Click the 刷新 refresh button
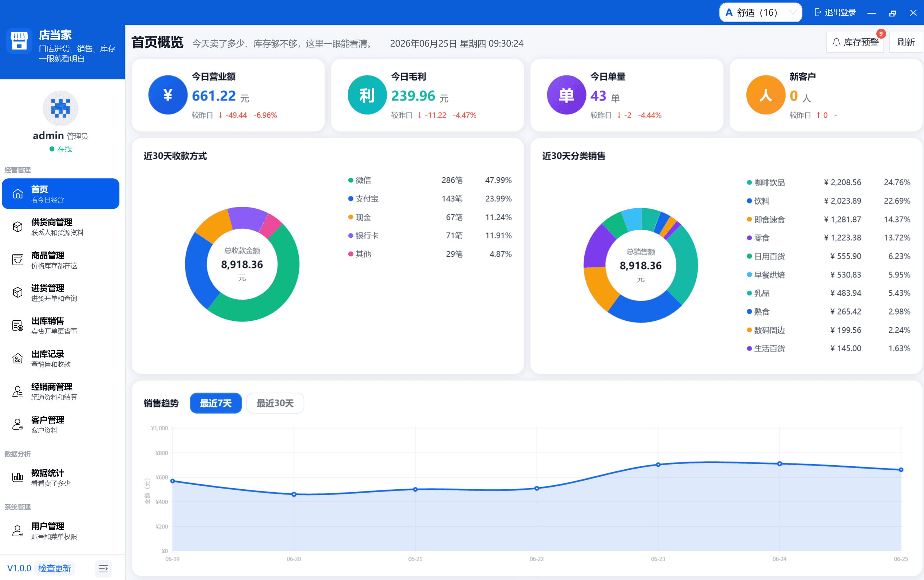Image resolution: width=924 pixels, height=580 pixels. pos(905,42)
